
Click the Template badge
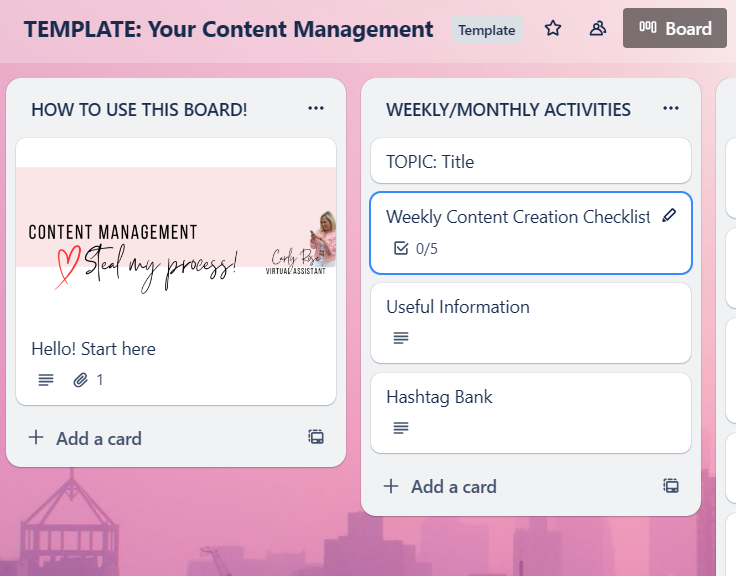(x=487, y=30)
